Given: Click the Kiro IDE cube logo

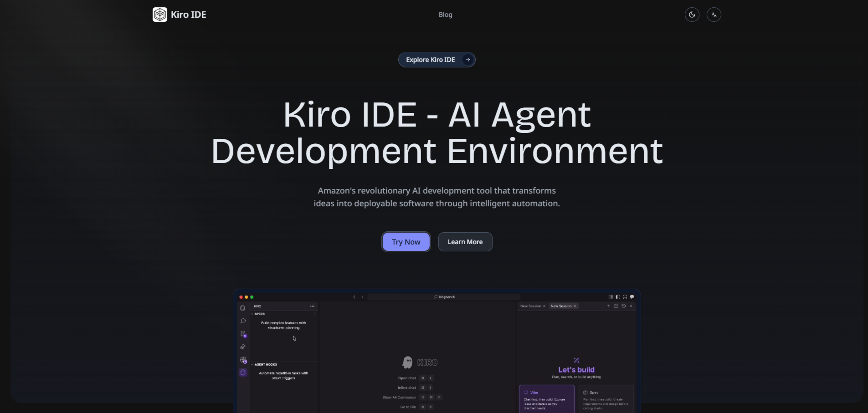Looking at the screenshot, I should [x=160, y=14].
